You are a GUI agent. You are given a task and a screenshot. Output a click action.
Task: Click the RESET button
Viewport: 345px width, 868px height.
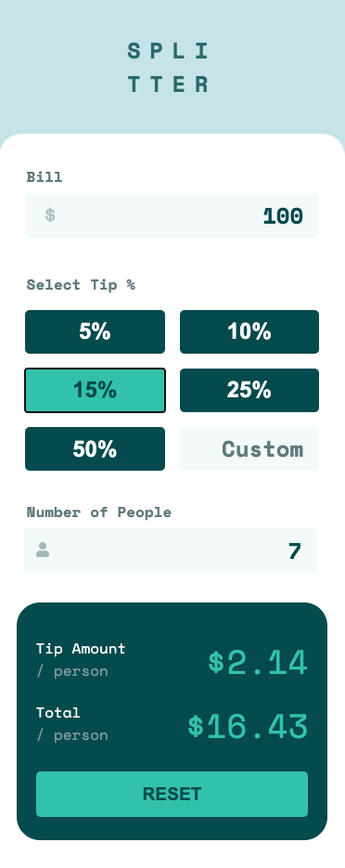click(x=172, y=794)
